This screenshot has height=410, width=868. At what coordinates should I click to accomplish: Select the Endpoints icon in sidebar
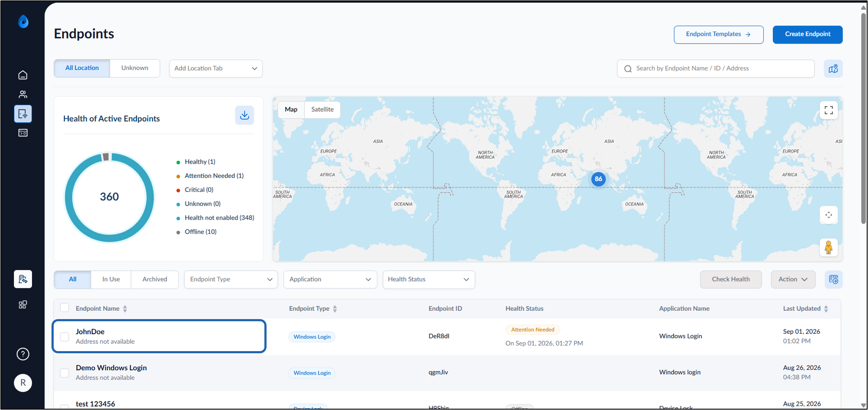[23, 114]
